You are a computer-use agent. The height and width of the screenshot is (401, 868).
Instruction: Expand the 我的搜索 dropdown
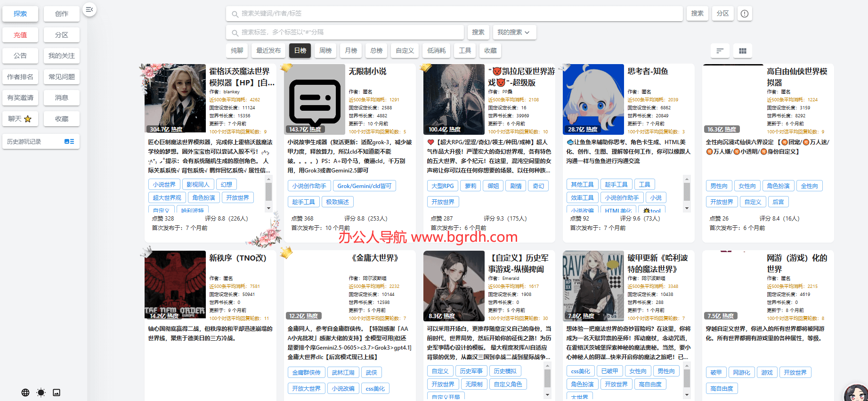point(514,32)
